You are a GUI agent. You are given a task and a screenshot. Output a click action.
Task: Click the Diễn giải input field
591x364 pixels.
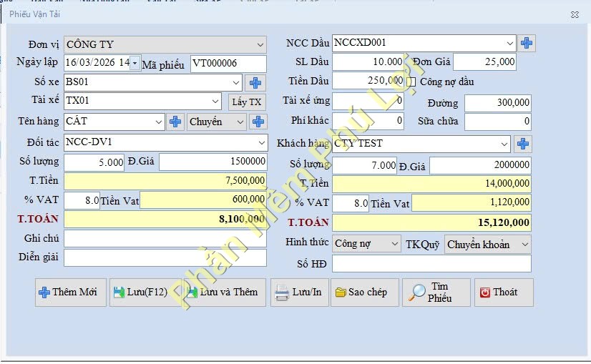tap(165, 257)
